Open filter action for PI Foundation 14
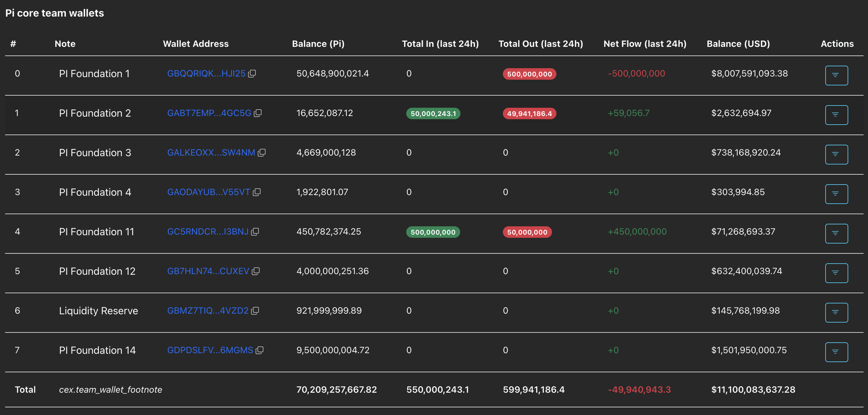This screenshot has width=868, height=415. pos(836,352)
